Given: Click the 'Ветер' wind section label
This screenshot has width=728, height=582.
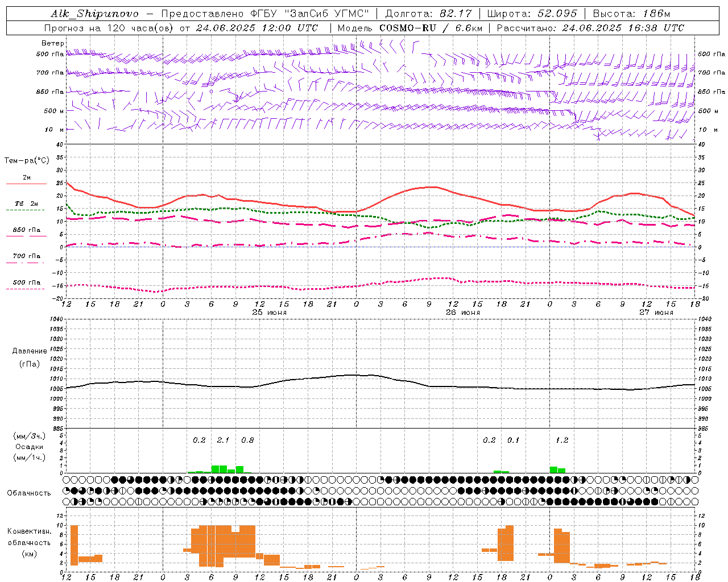Looking at the screenshot, I should pyautogui.click(x=53, y=43).
